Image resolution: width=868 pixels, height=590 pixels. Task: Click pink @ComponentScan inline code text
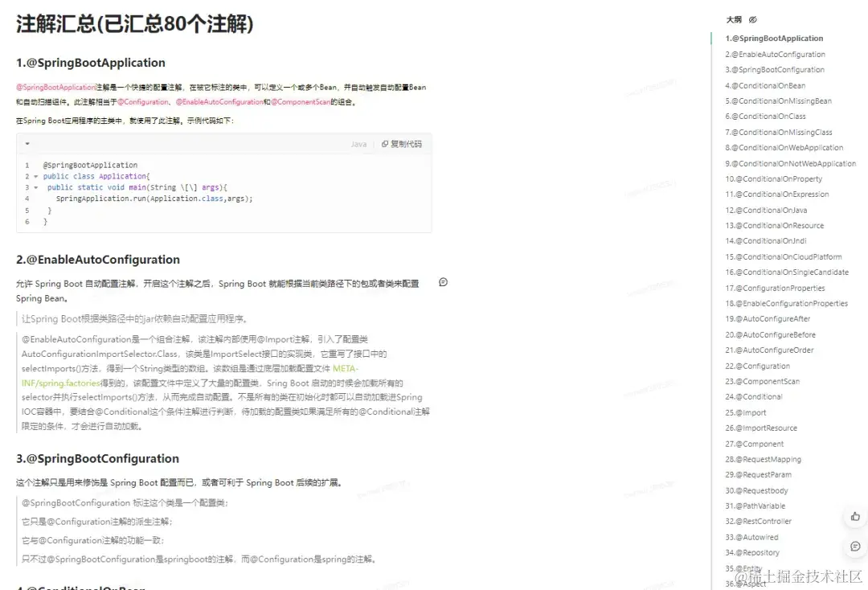[301, 102]
